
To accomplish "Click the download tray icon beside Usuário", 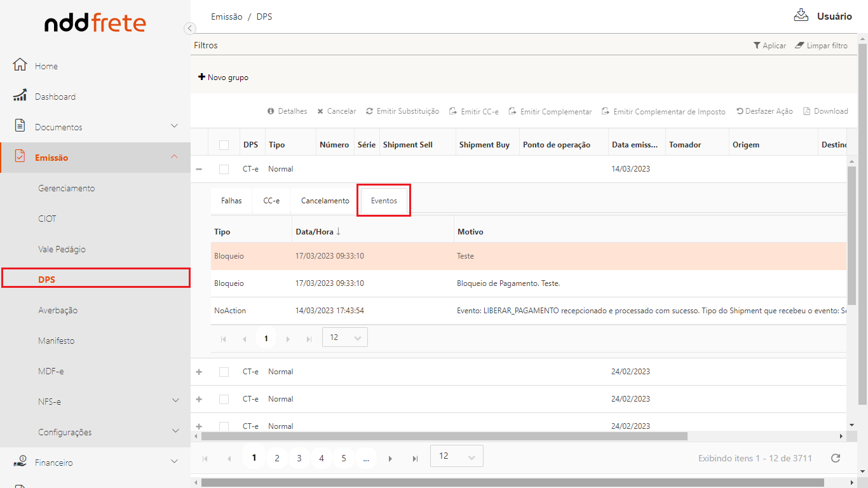I will [801, 15].
